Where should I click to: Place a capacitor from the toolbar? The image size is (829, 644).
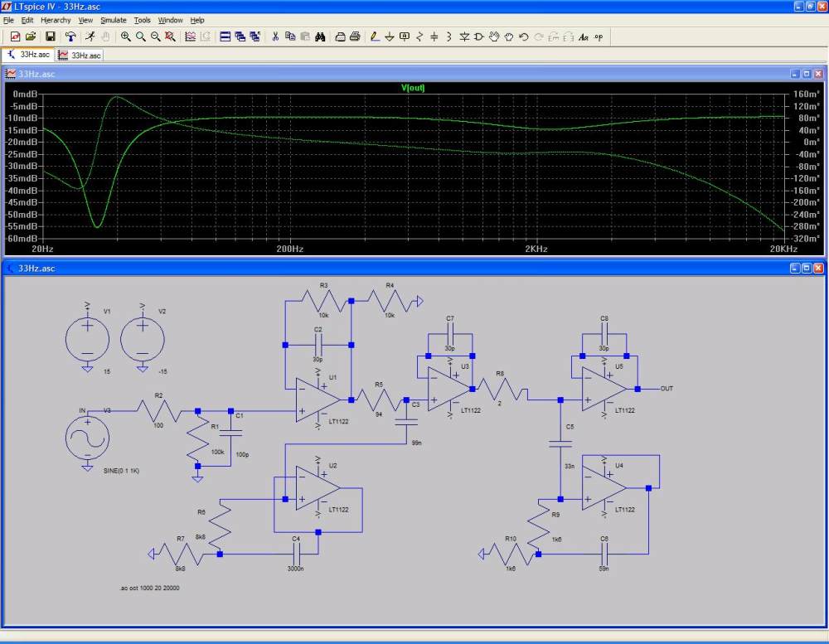(x=434, y=36)
